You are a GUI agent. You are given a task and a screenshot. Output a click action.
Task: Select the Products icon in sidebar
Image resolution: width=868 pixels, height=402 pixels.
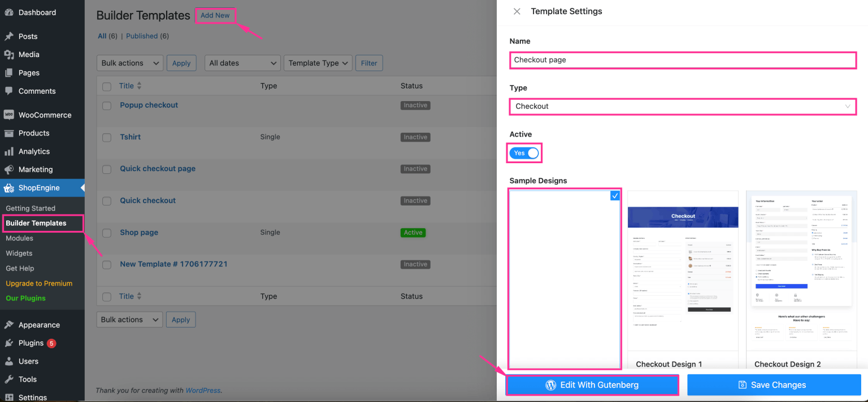coord(9,133)
